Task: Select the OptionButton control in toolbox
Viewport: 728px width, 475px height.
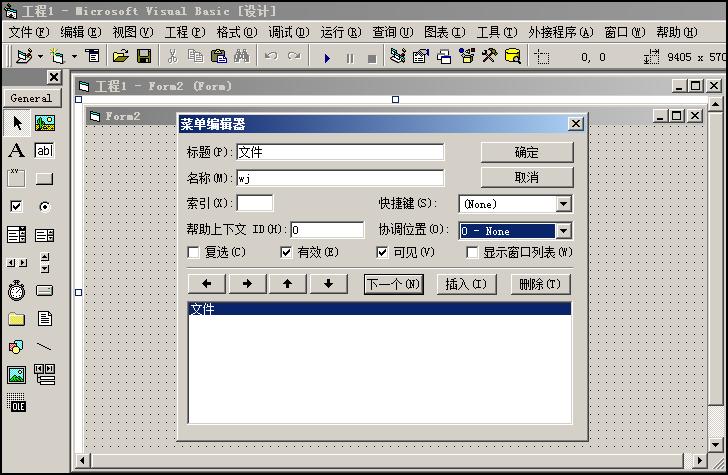Action: 45,207
